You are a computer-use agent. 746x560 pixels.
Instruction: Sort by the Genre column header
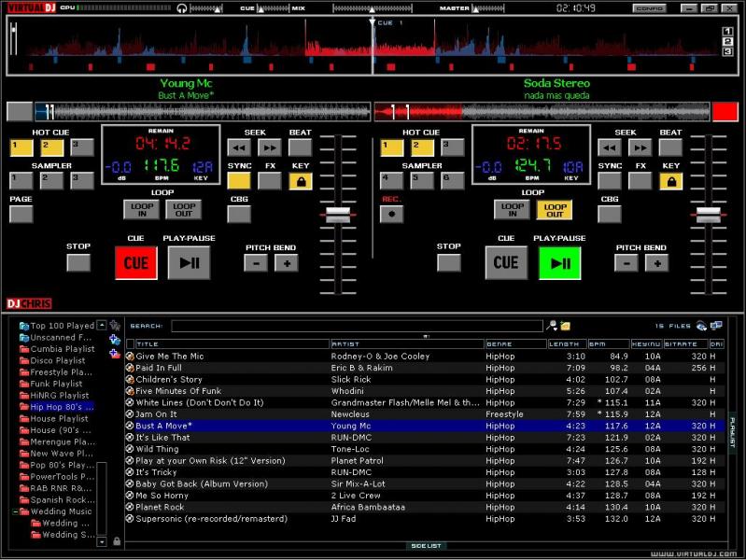[515, 344]
